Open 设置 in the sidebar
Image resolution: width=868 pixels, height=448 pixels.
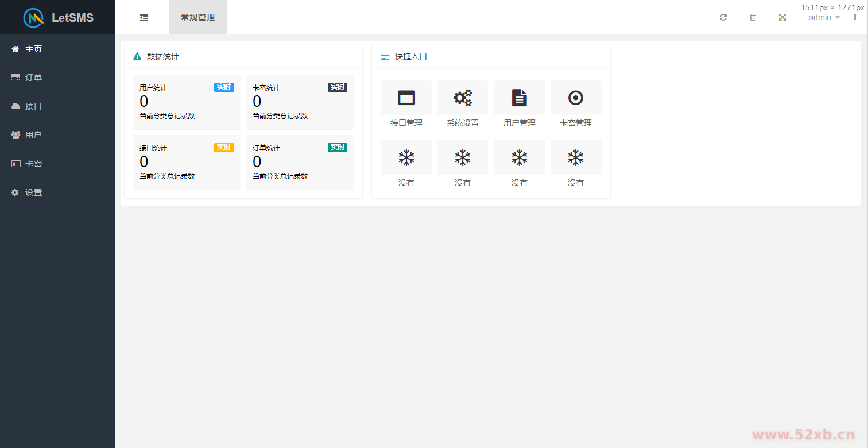pyautogui.click(x=33, y=192)
